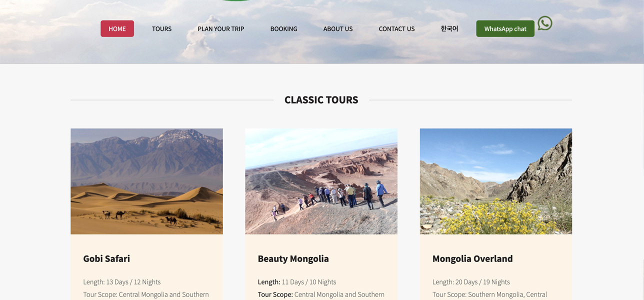Click the Mongolia Overland tour title
This screenshot has height=300, width=644.
472,258
